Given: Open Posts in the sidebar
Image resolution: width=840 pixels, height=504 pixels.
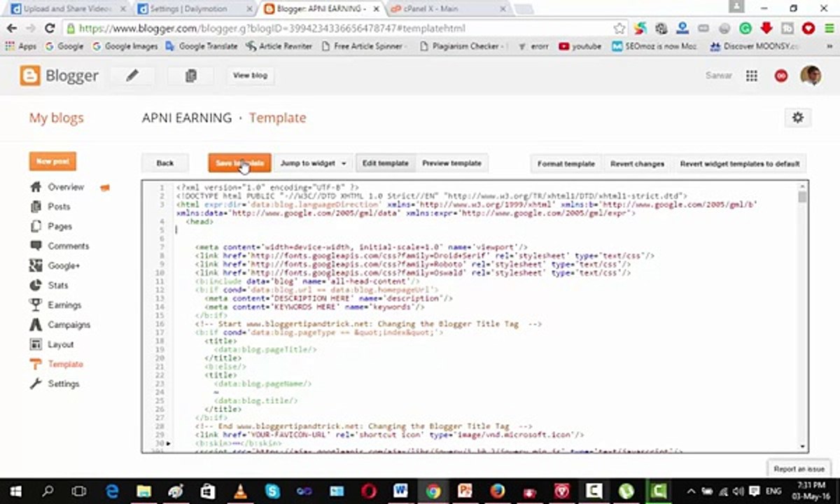Looking at the screenshot, I should [x=59, y=206].
